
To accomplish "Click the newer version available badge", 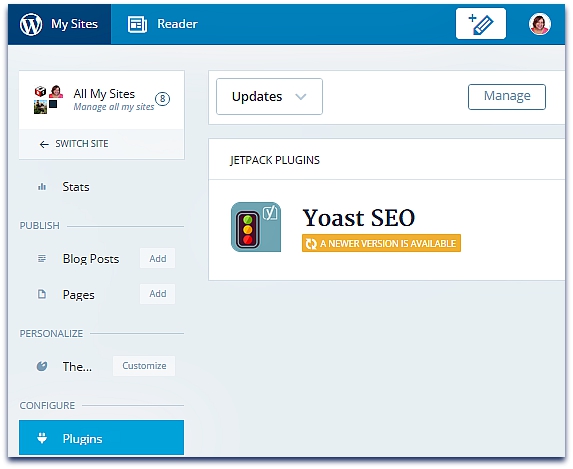I will tap(381, 243).
